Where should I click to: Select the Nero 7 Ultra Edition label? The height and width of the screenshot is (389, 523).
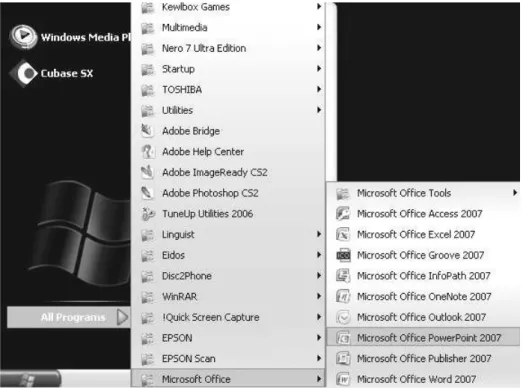(204, 48)
